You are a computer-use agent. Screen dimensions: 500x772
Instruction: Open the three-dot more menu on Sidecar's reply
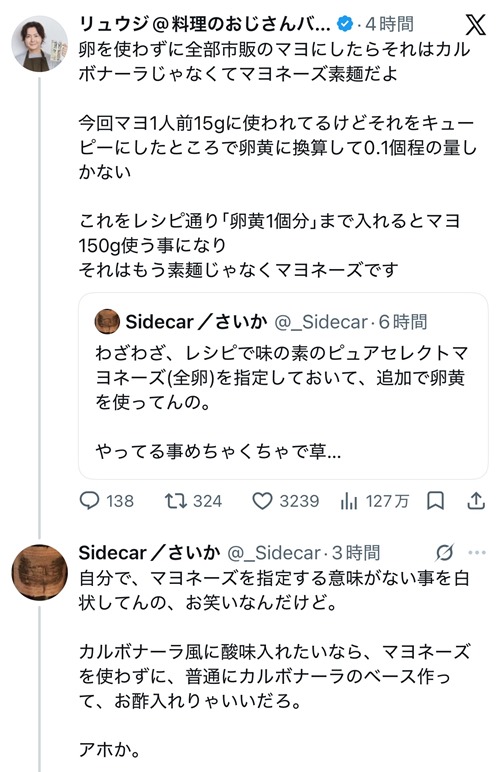click(x=477, y=552)
